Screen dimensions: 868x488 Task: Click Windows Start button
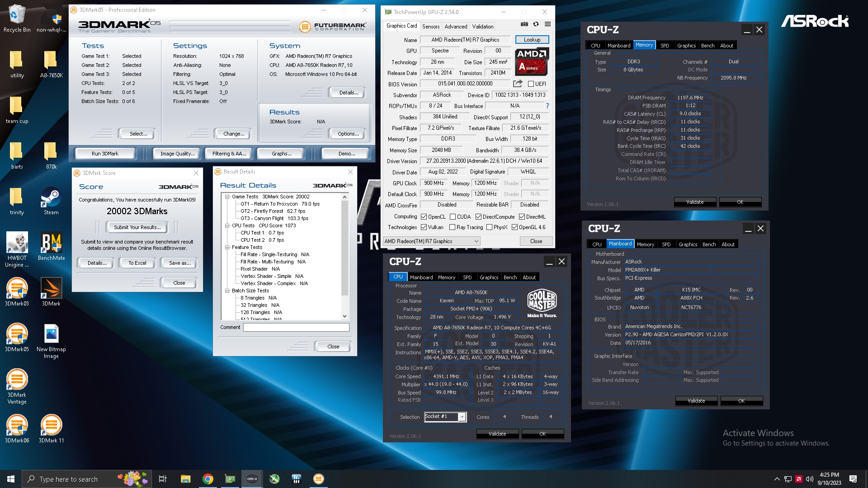(11, 479)
